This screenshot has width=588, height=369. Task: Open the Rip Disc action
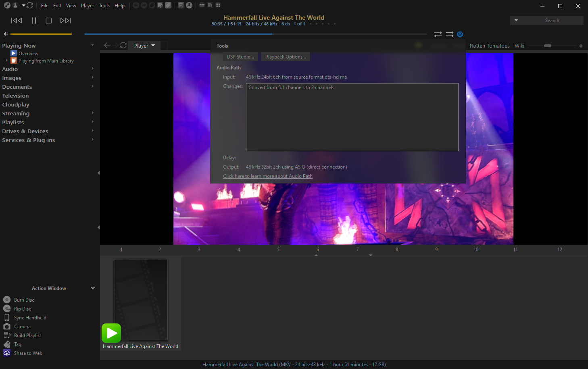[23, 309]
